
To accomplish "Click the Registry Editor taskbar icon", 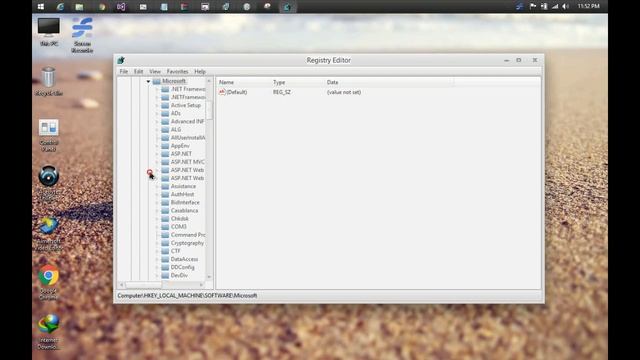I will pyautogui.click(x=287, y=7).
